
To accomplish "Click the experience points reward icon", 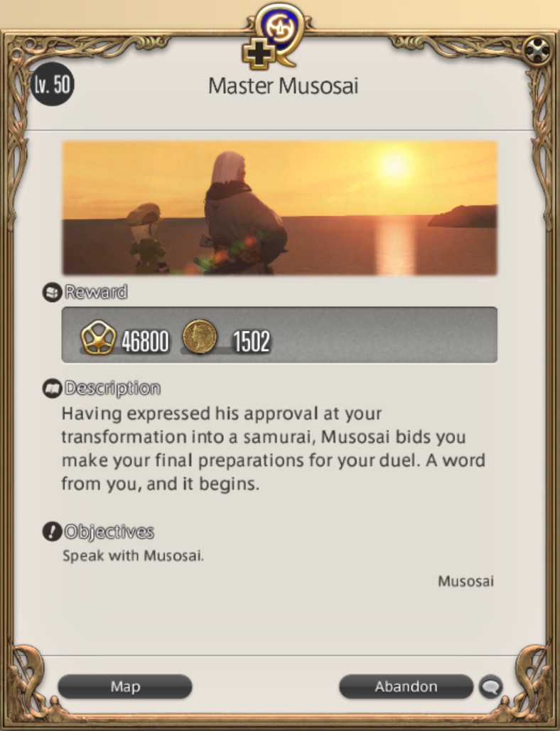I will point(98,337).
